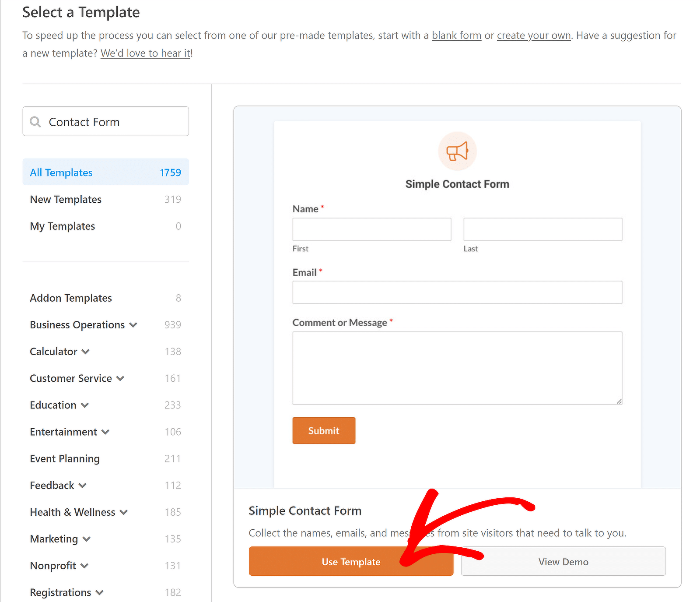Screen dimensions: 700x602
Task: Expand Customer Service category chevron
Action: coord(120,378)
